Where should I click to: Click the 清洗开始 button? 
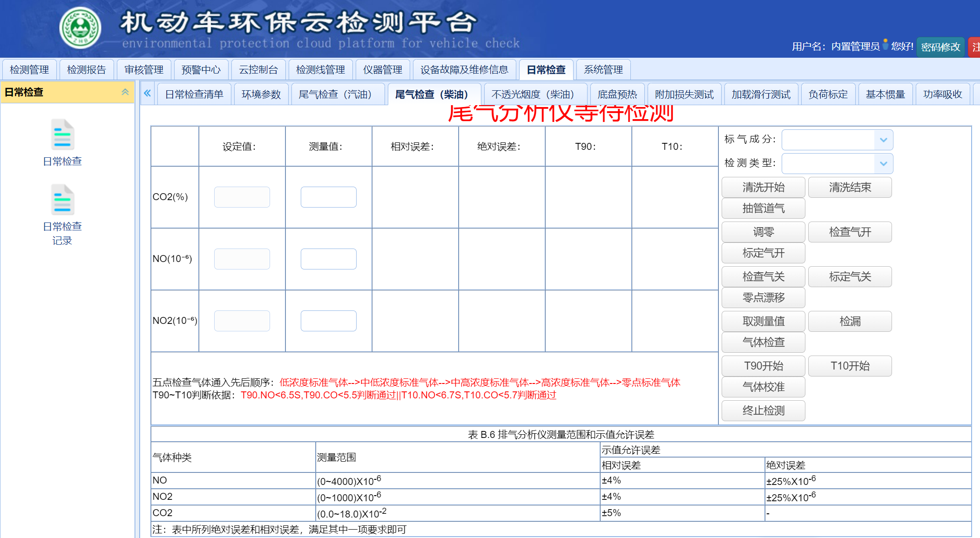pos(764,188)
